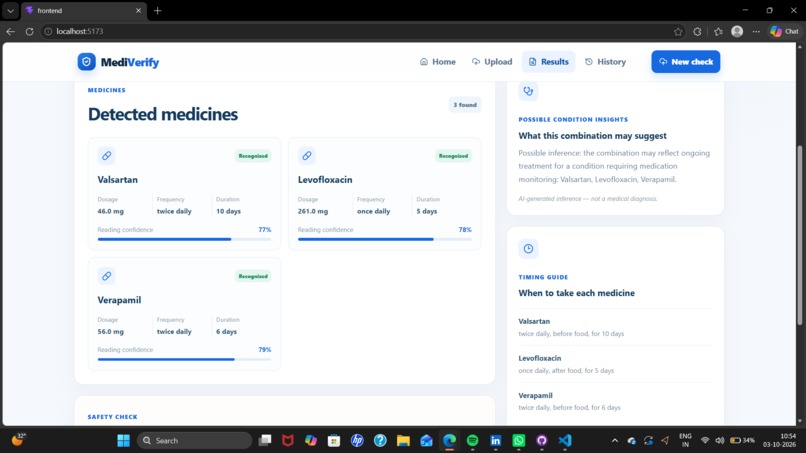Open the browser profile avatar
Image resolution: width=806 pixels, height=453 pixels.
[737, 31]
